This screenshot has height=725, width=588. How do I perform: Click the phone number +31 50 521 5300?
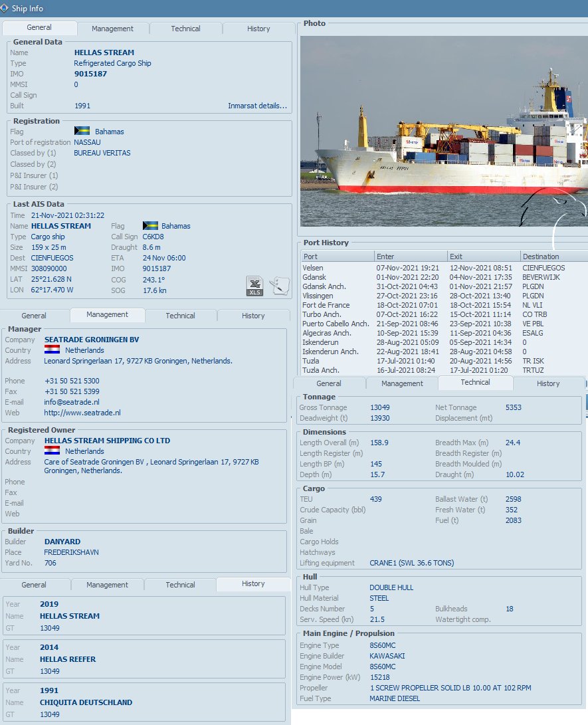(x=72, y=381)
